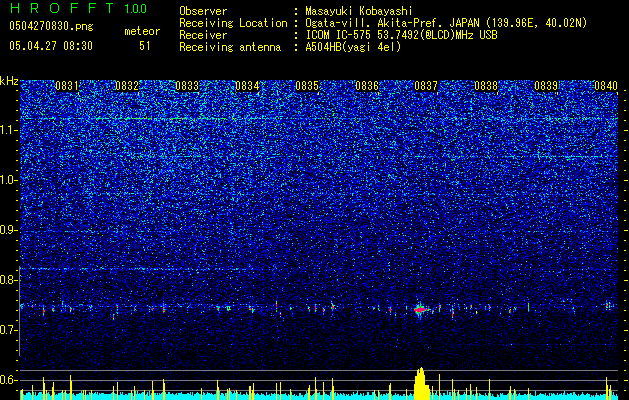The width and height of the screenshot is (629, 400).
Task: Click the 0837 time marker
Action: pyautogui.click(x=426, y=86)
